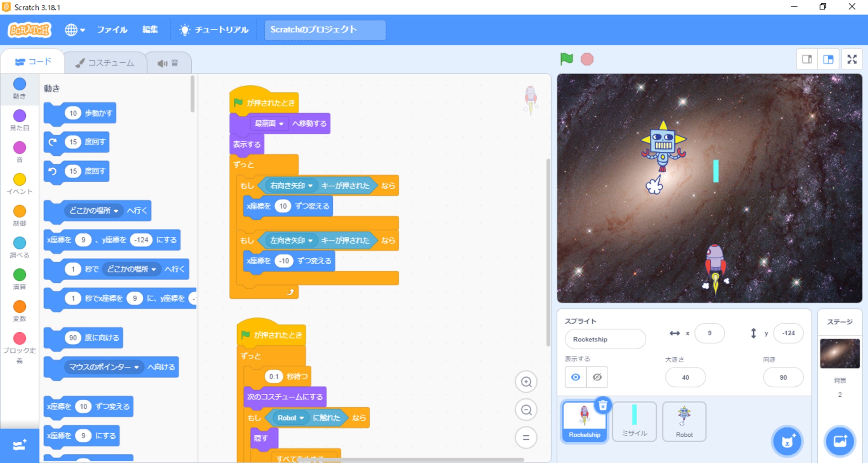Open the add extension button
This screenshot has height=463, width=868.
[x=20, y=445]
